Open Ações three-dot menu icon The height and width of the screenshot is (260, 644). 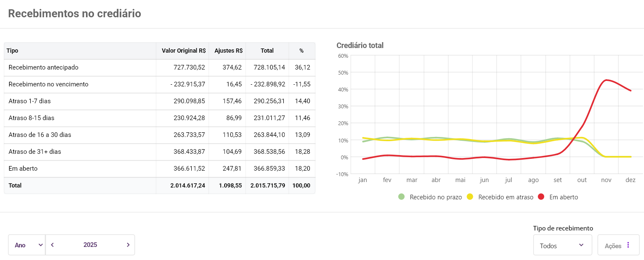click(628, 245)
